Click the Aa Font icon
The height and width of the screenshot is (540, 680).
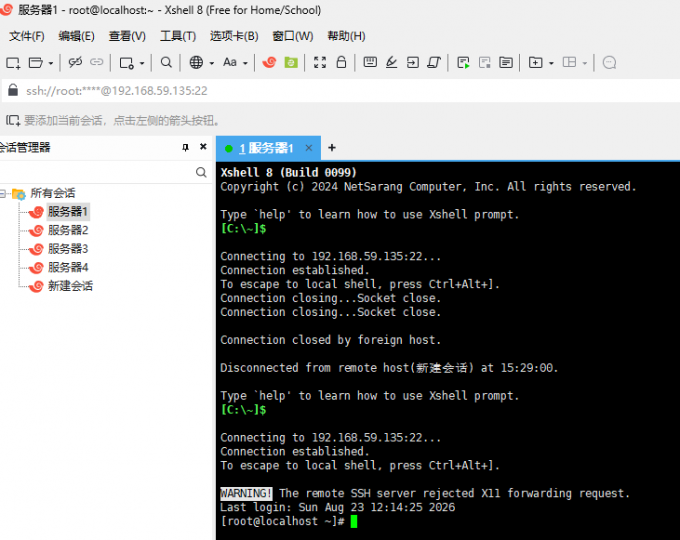pyautogui.click(x=230, y=62)
